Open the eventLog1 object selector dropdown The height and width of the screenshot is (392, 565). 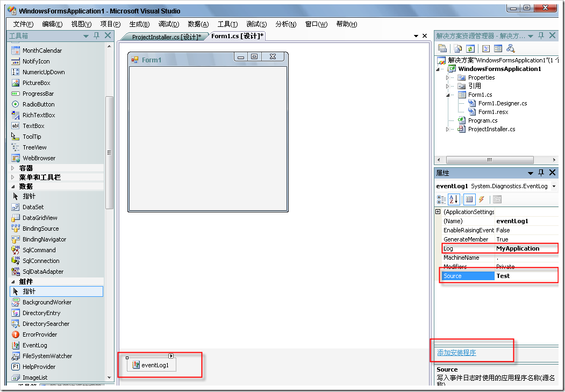[554, 186]
